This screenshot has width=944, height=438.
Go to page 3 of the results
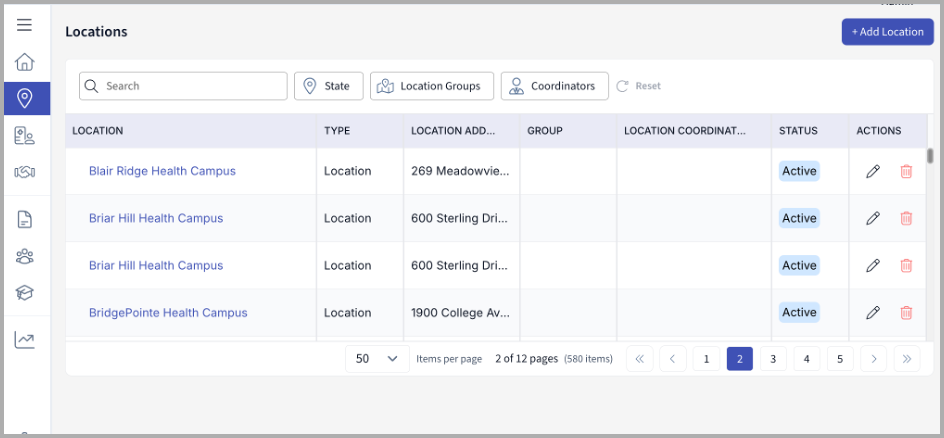tap(773, 359)
